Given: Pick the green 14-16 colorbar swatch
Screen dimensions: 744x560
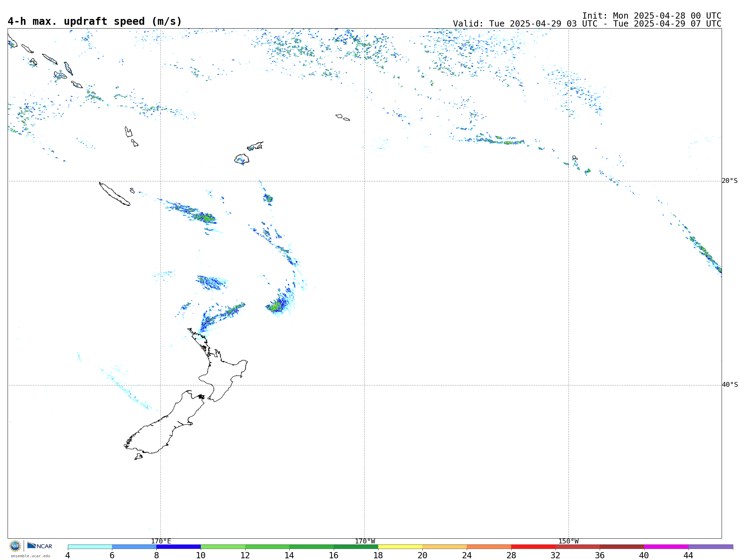Looking at the screenshot, I should (x=312, y=547).
